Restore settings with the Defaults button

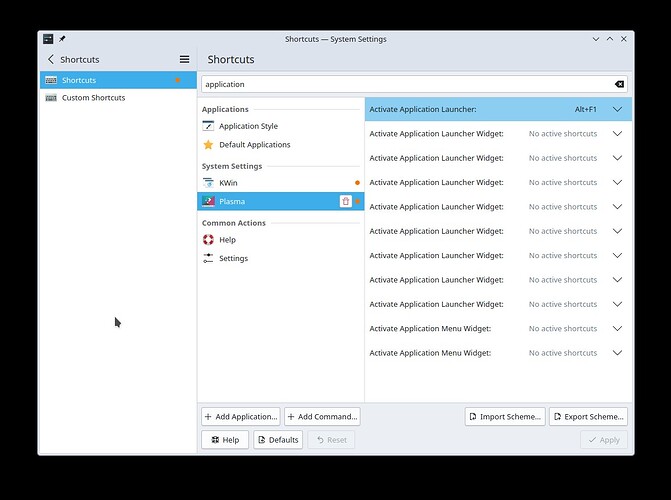(278, 440)
